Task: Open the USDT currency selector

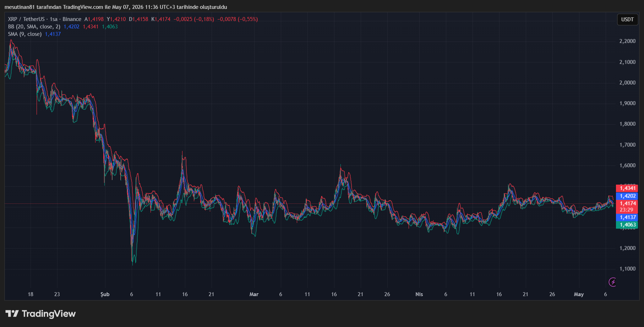Action: (627, 20)
